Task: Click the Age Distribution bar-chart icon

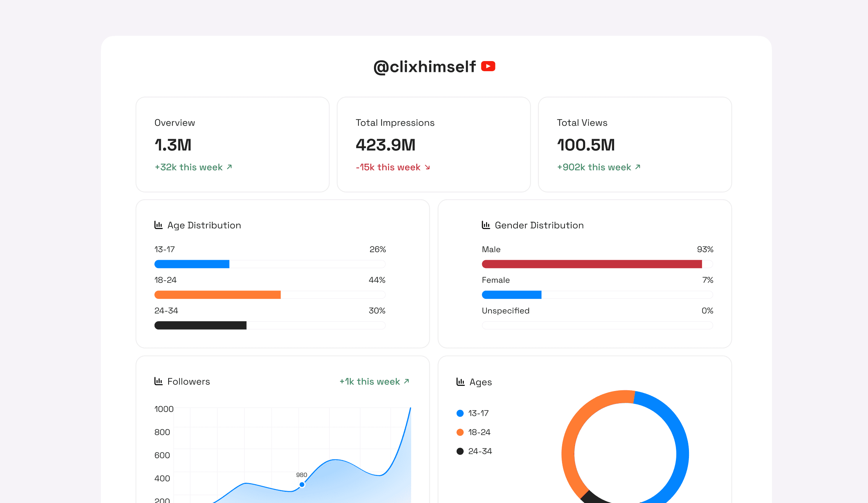Action: (x=158, y=225)
